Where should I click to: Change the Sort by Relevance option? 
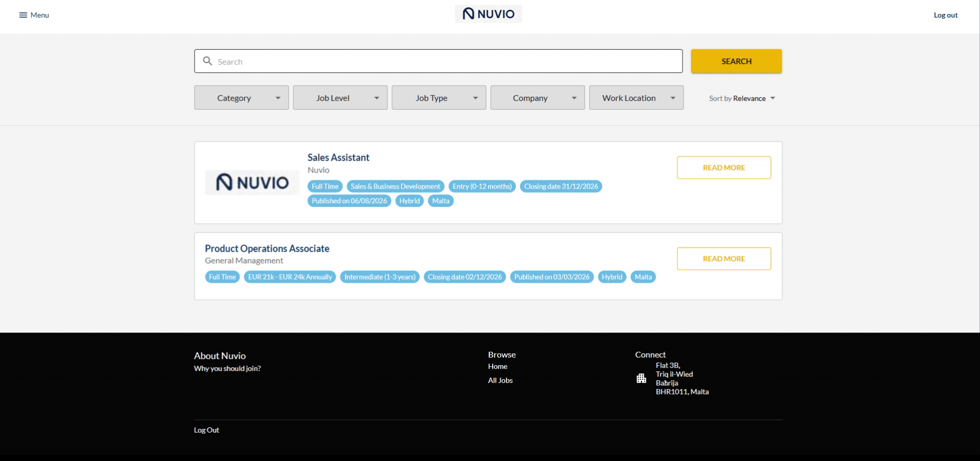coord(742,98)
